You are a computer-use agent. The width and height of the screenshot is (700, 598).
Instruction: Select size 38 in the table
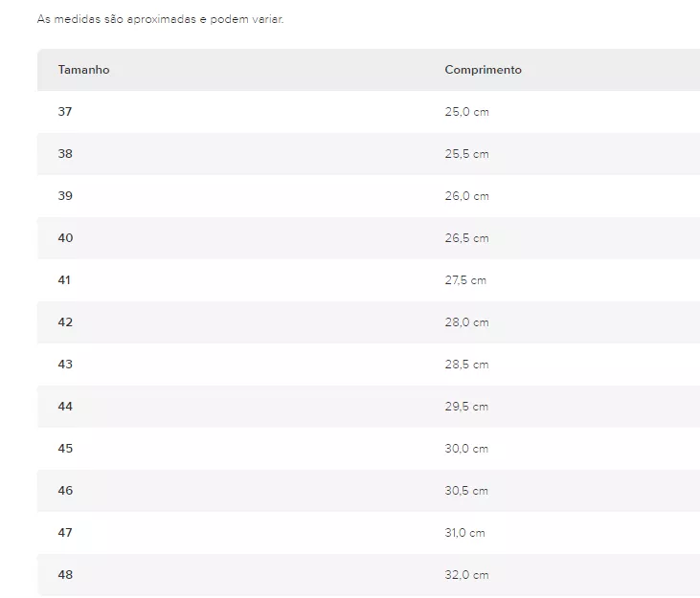click(x=65, y=154)
